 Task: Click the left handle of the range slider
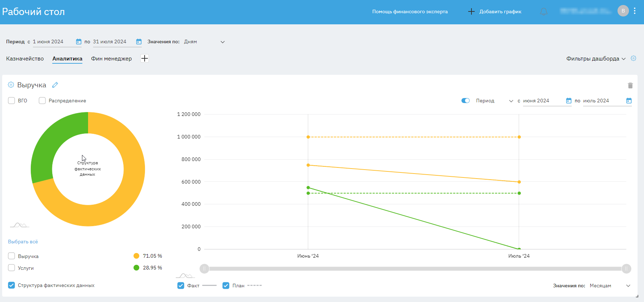[x=204, y=269]
